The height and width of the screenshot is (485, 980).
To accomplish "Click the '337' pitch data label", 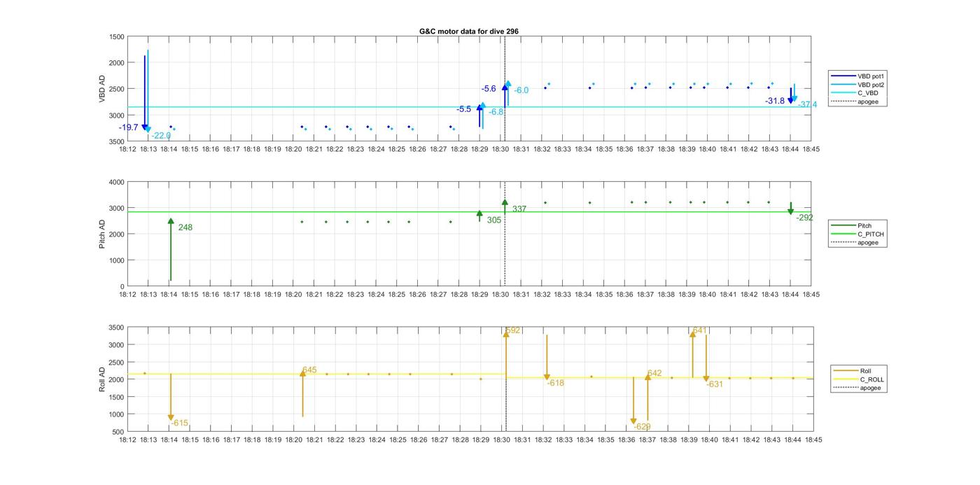I will [519, 209].
